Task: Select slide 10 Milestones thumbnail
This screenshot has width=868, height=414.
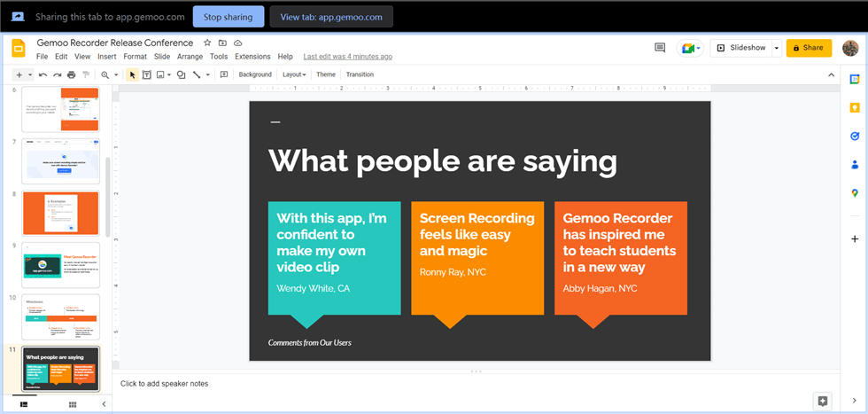Action: pyautogui.click(x=61, y=317)
